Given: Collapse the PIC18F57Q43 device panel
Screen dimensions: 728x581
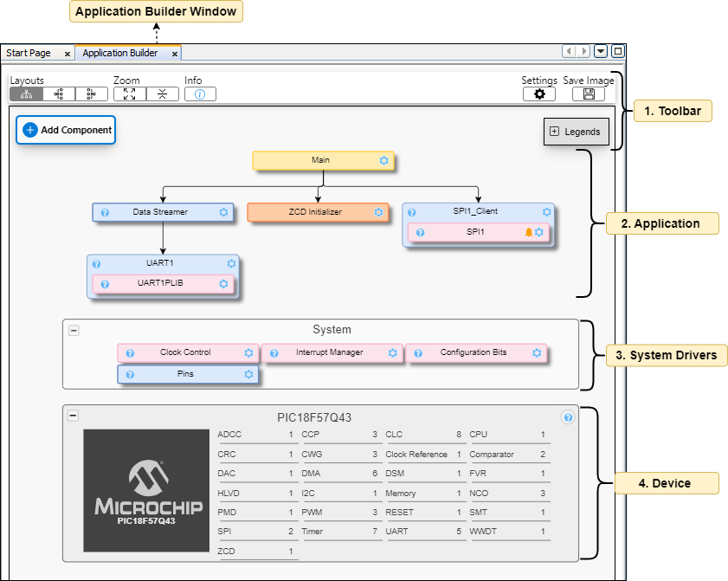Looking at the screenshot, I should (74, 416).
